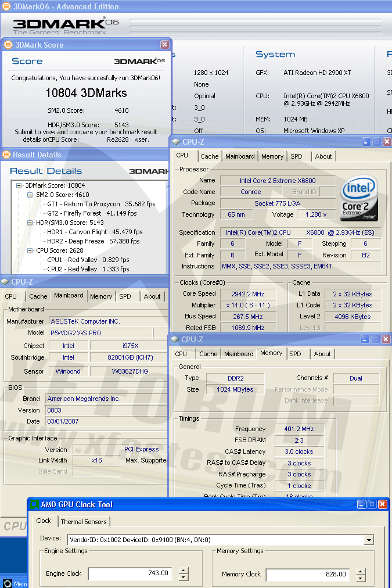Click the Name Intel Core 2 Extreme X6800 field
Viewport: 392px width, 588px height.
click(278, 181)
